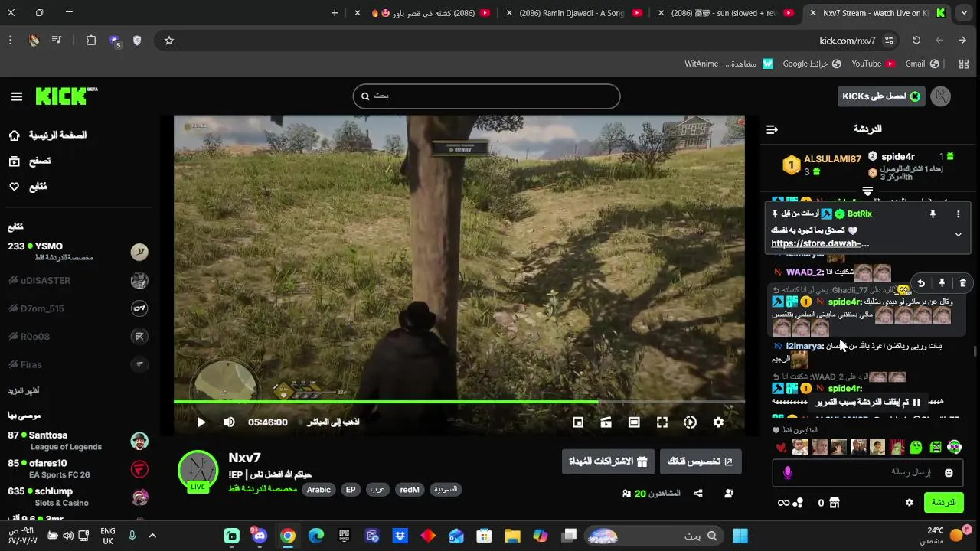Reply to the hovered chat message
Image resolution: width=980 pixels, height=551 pixels.
[x=921, y=283]
